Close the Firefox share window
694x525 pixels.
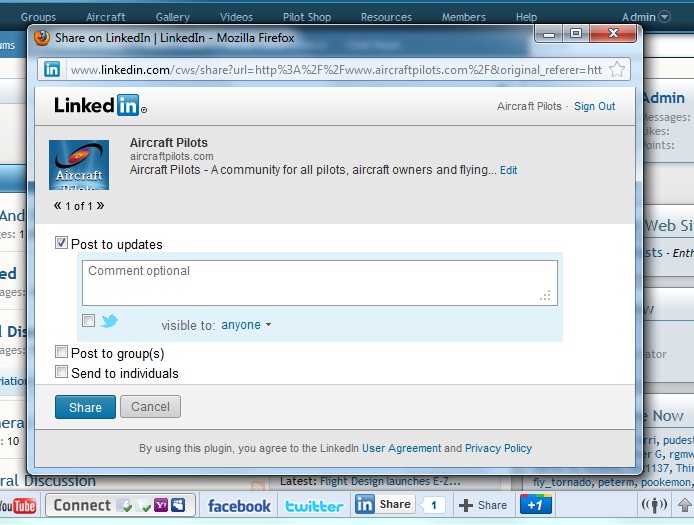pyautogui.click(x=613, y=34)
